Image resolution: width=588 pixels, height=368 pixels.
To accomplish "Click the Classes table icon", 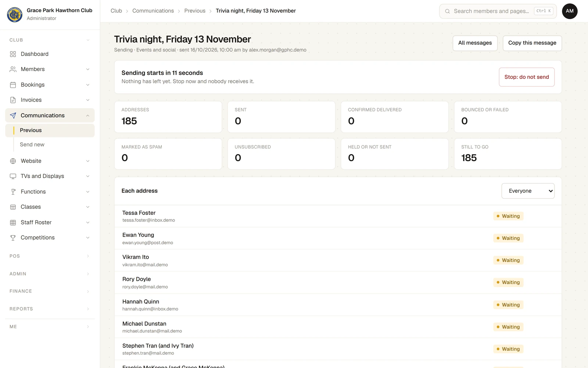I will coord(13,207).
